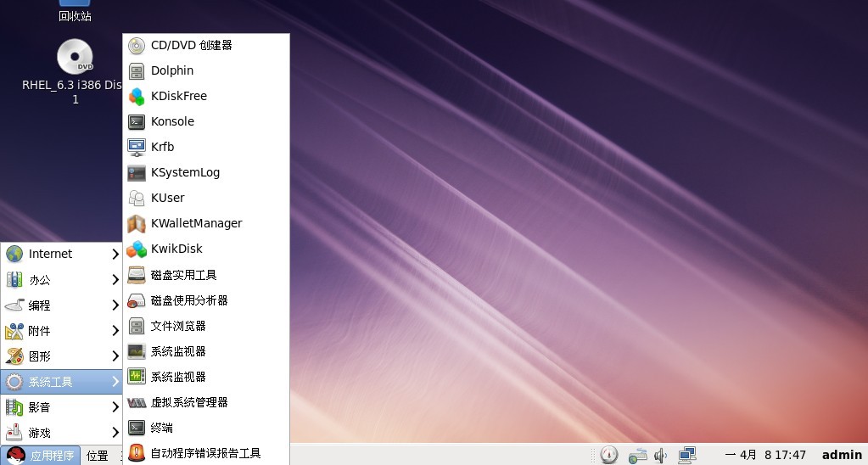
Task: Expand the 编程 programming submenu
Action: tap(61, 305)
